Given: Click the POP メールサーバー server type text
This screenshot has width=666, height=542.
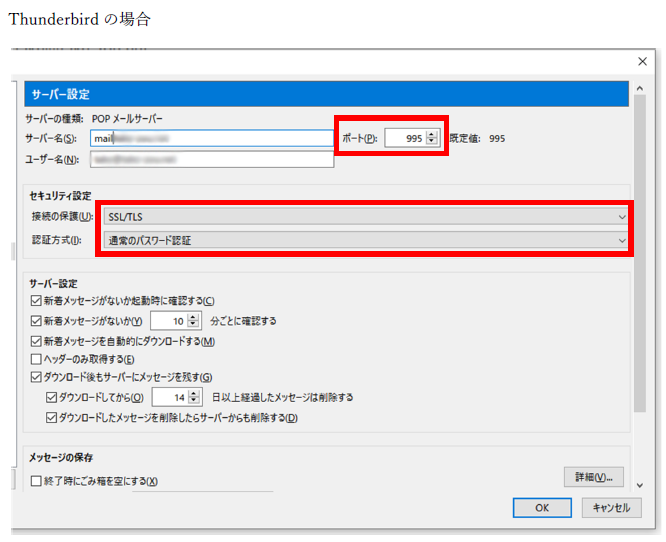Looking at the screenshot, I should [127, 119].
